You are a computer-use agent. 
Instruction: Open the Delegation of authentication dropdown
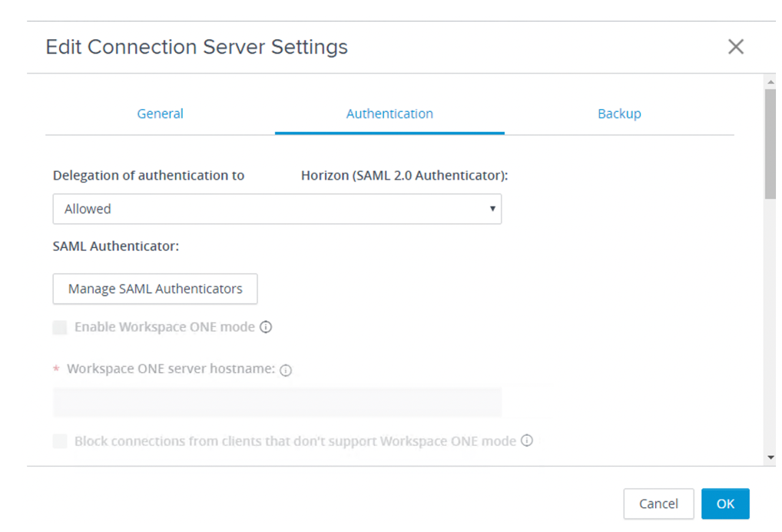(x=277, y=209)
